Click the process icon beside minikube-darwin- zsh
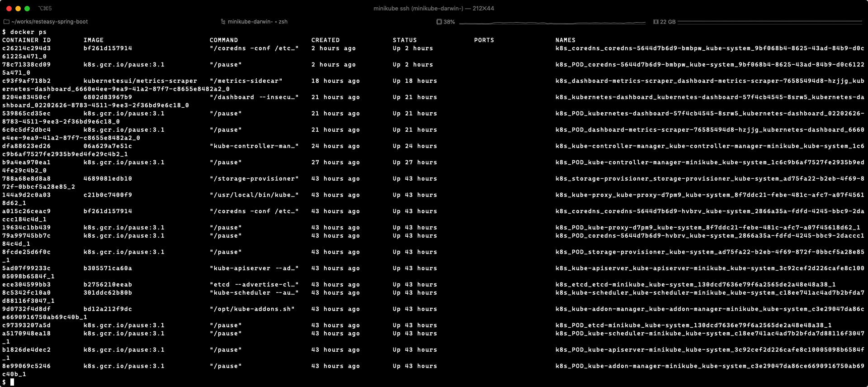This screenshot has width=868, height=387. (x=223, y=22)
